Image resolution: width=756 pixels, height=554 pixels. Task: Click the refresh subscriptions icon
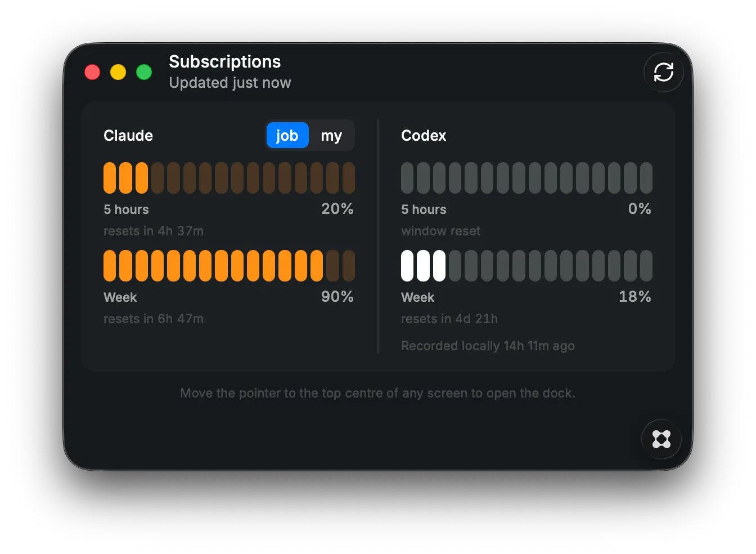(x=664, y=72)
